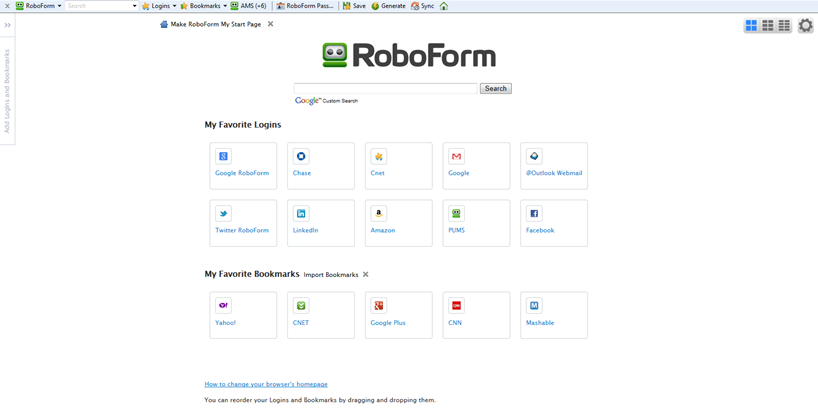This screenshot has height=409, width=818.
Task: Switch to list view layout
Action: point(784,25)
